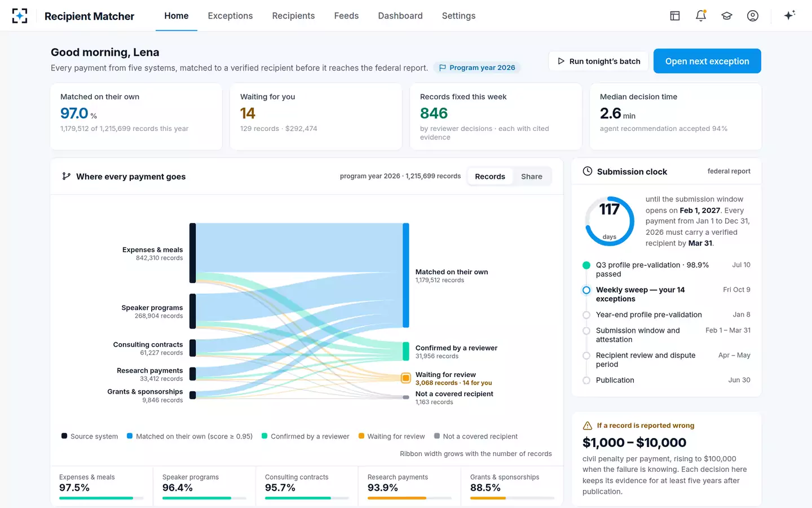This screenshot has height=508, width=812.
Task: Click the flag icon in Program year badge
Action: pos(443,68)
